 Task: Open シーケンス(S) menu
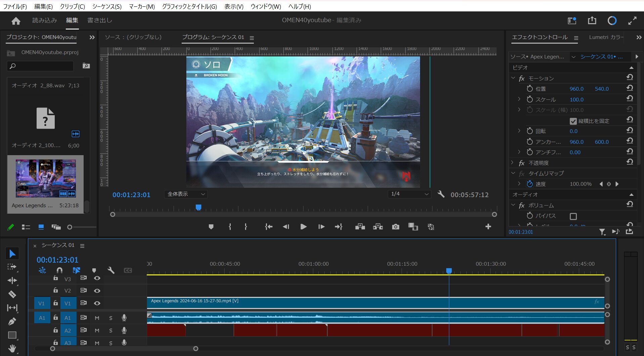tap(107, 6)
